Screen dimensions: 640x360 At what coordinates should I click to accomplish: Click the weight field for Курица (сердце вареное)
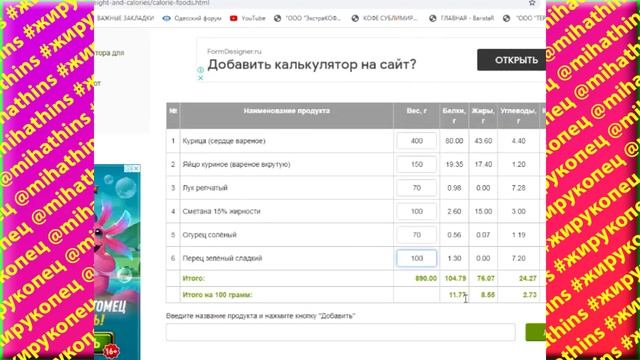(416, 141)
